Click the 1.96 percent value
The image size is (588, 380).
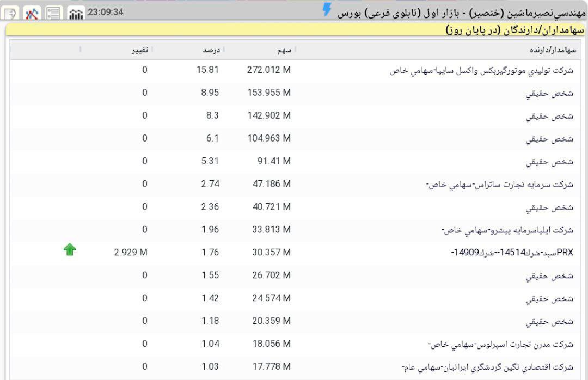(210, 230)
